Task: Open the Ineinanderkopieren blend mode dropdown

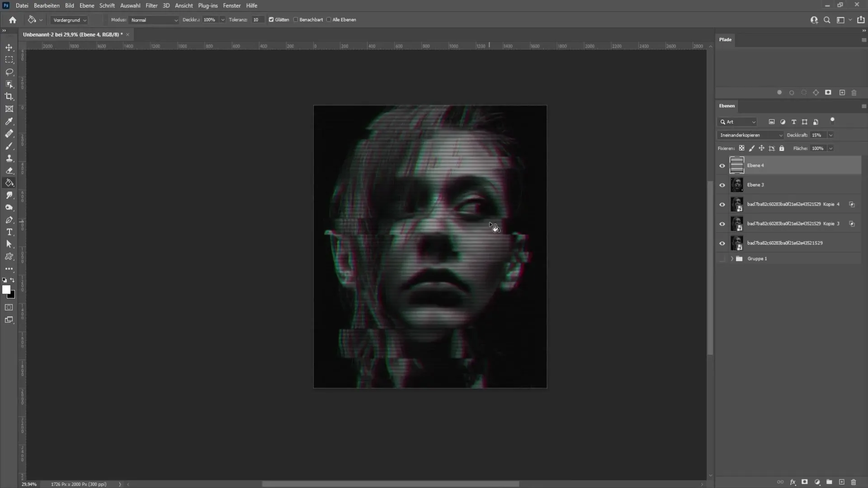Action: [x=750, y=135]
